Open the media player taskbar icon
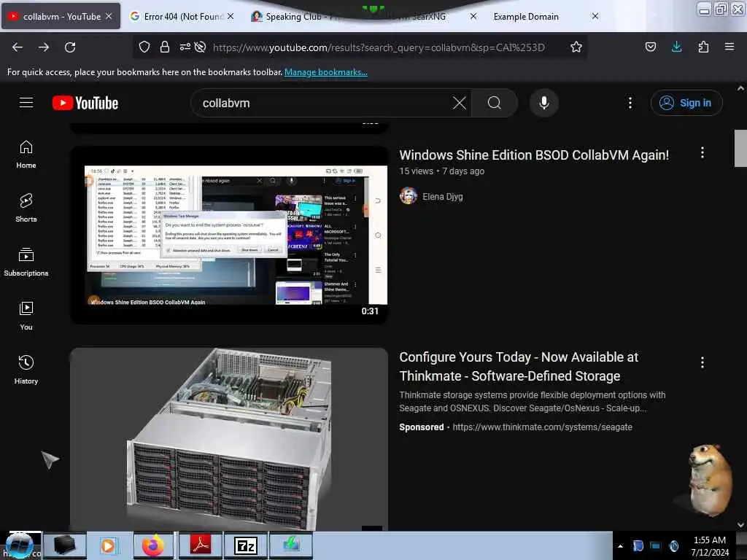Viewport: 747px width, 560px height. click(108, 545)
